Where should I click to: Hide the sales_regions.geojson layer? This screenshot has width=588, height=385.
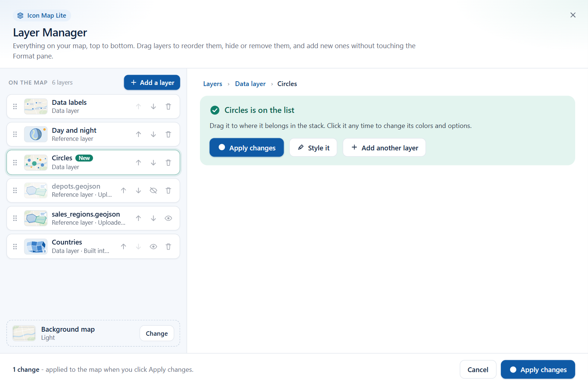pos(168,218)
